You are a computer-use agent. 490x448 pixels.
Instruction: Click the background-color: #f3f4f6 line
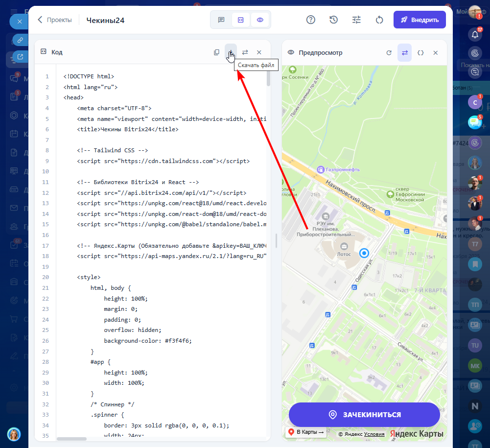(x=148, y=341)
